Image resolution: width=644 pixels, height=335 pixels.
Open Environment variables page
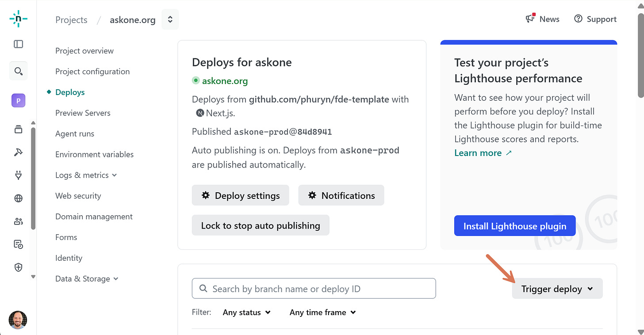pos(94,154)
